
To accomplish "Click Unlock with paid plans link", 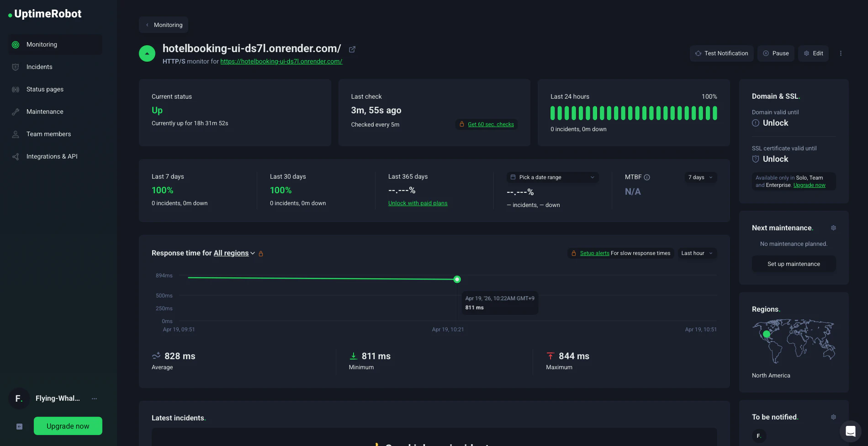I will point(418,203).
